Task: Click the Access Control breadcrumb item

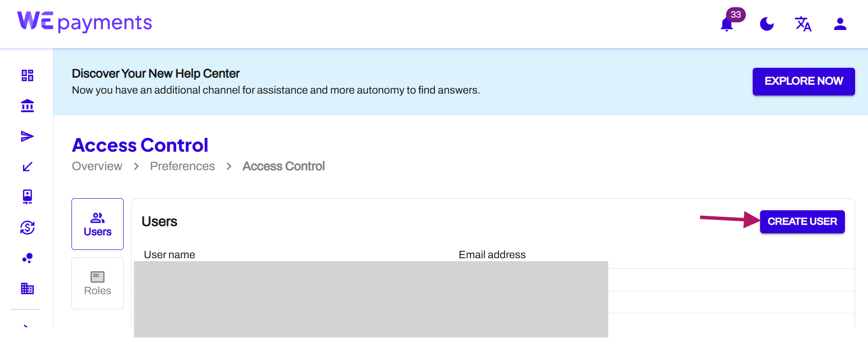Action: (284, 166)
